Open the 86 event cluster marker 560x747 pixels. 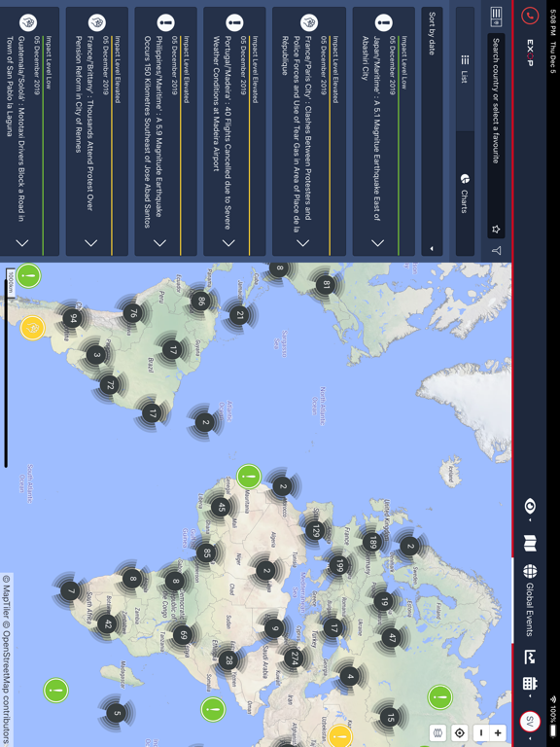coord(201,302)
